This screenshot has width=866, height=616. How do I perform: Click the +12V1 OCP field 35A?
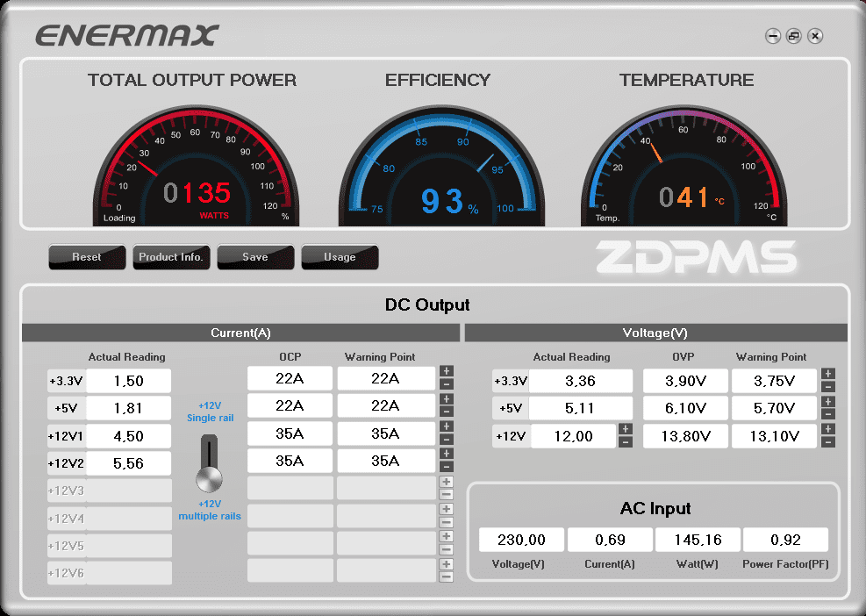[x=290, y=433]
